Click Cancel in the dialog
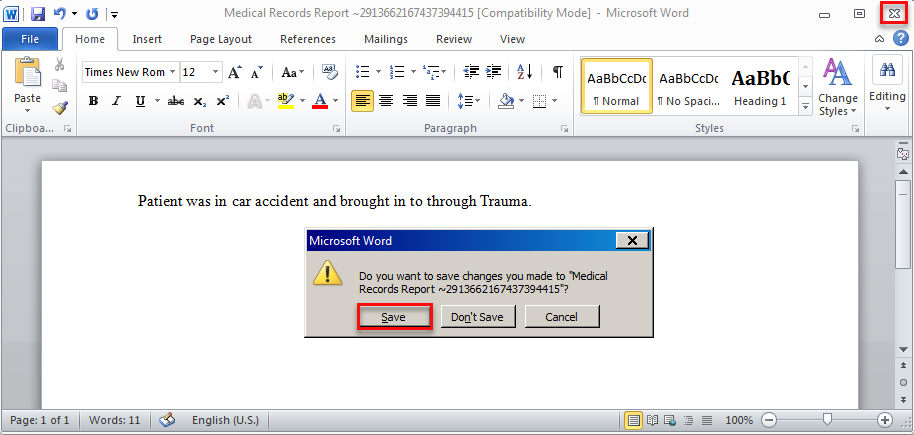The width and height of the screenshot is (914, 435). [561, 317]
